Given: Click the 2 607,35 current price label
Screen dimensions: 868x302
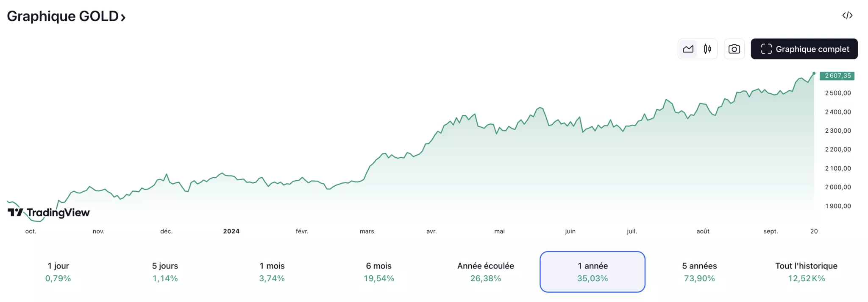Looking at the screenshot, I should click(x=837, y=76).
